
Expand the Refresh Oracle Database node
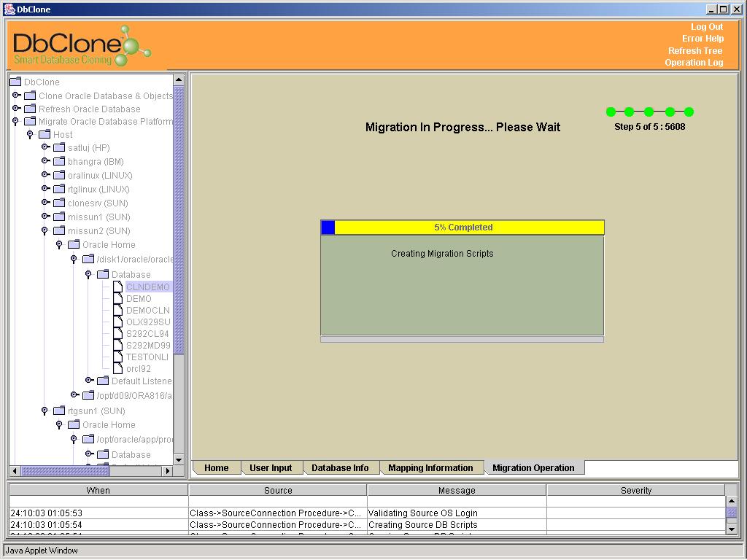pos(16,109)
